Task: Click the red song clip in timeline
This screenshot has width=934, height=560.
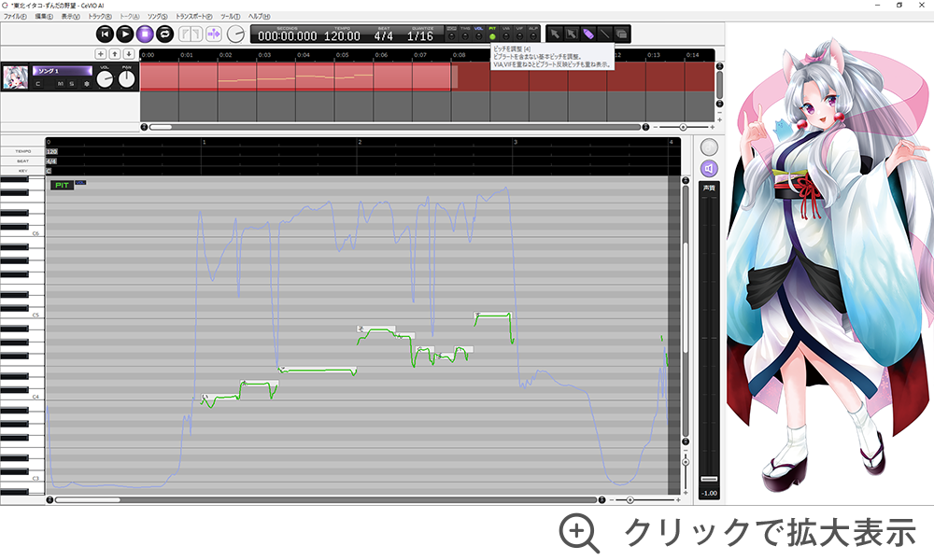Action: tap(295, 77)
